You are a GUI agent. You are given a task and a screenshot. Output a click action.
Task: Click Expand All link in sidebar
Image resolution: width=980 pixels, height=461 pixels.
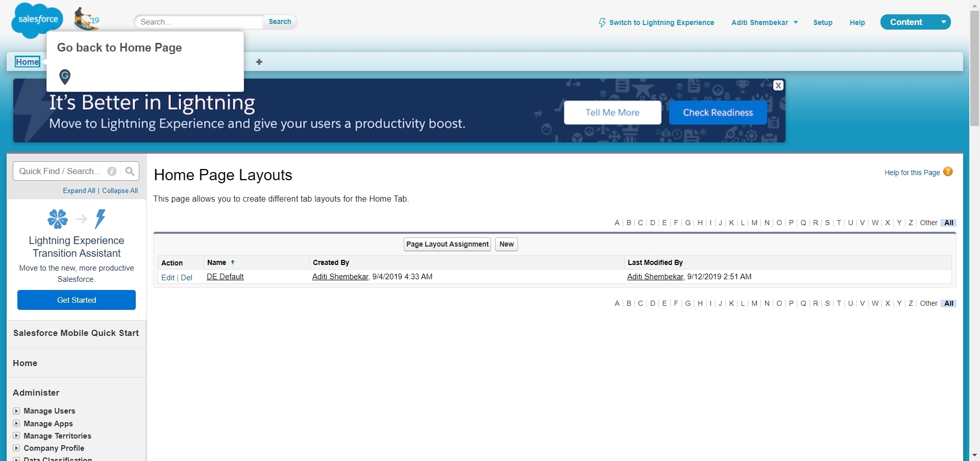pyautogui.click(x=79, y=190)
